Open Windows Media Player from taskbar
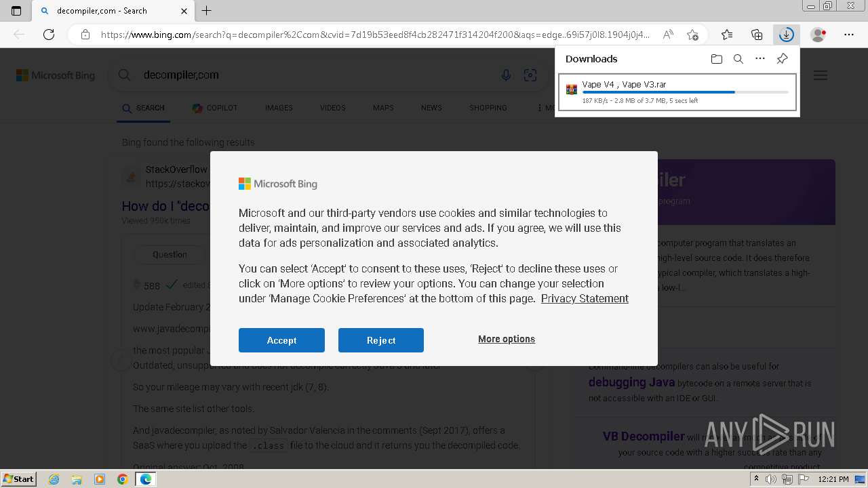The width and height of the screenshot is (868, 488). 100,479
